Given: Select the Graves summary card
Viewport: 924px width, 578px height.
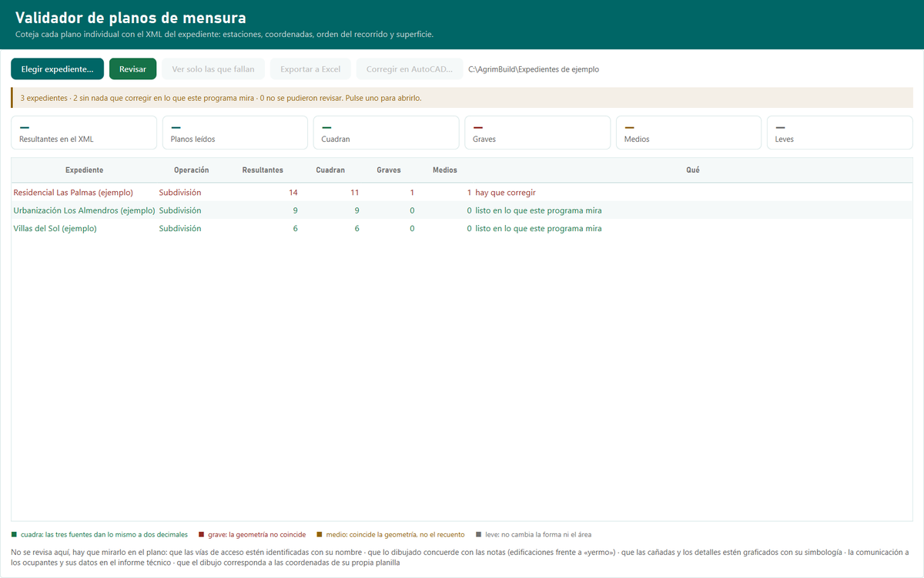Looking at the screenshot, I should tap(537, 133).
